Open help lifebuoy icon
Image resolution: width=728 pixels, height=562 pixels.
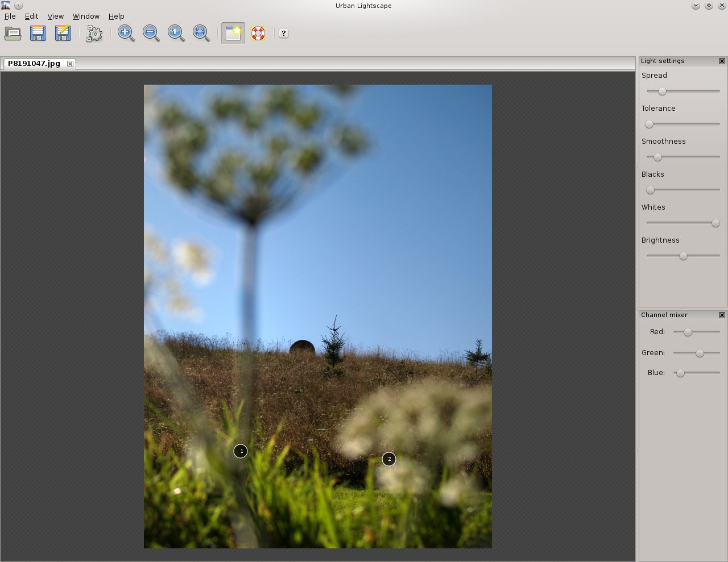258,34
